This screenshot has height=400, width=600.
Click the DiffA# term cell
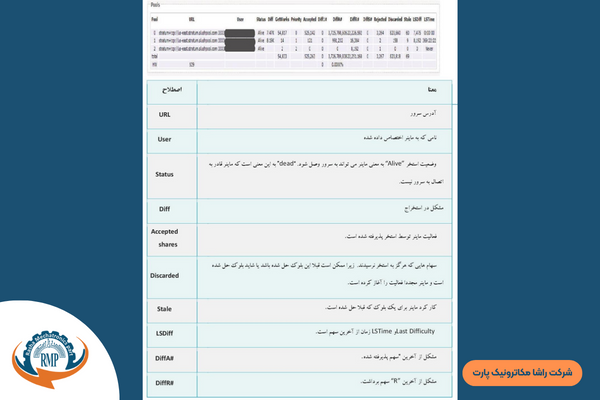click(166, 355)
